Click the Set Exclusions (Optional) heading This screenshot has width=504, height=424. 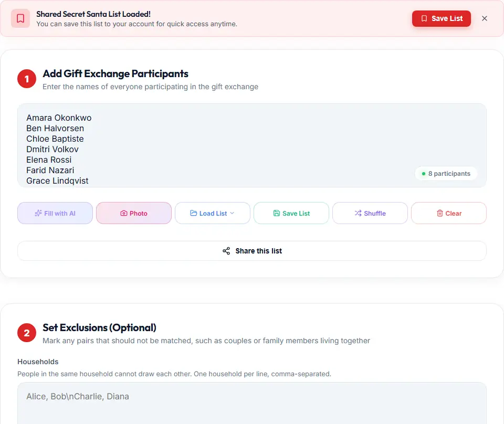99,327
